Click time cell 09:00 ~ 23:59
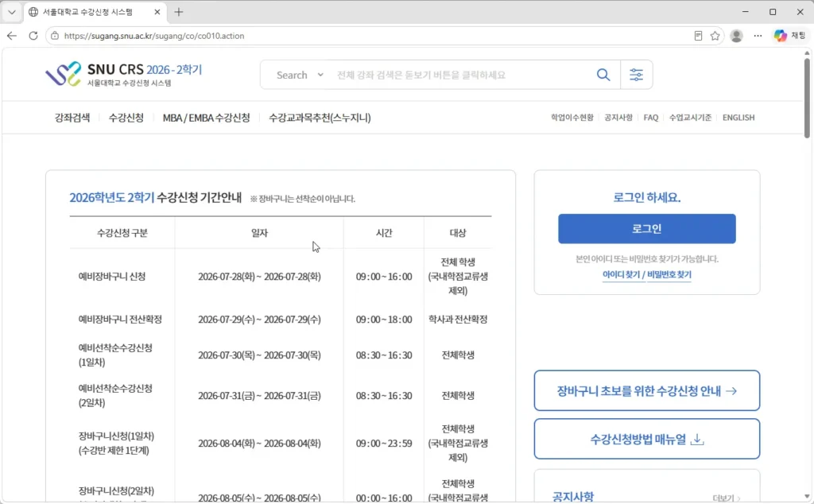The image size is (814, 504). [x=384, y=444]
